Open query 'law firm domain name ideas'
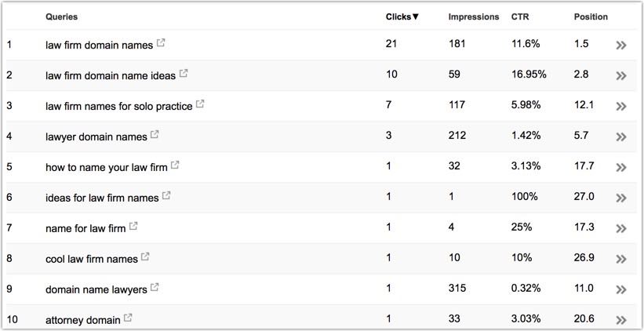Screen dimensions: 644x331 click(111, 75)
